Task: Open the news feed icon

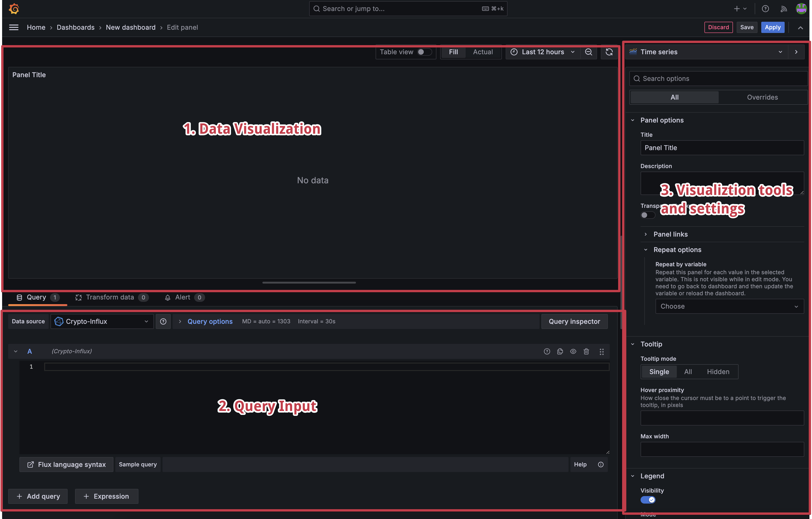Action: (x=783, y=9)
